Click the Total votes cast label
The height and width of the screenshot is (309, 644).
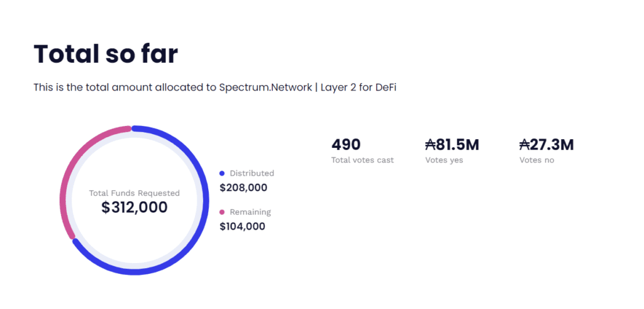[x=363, y=160]
